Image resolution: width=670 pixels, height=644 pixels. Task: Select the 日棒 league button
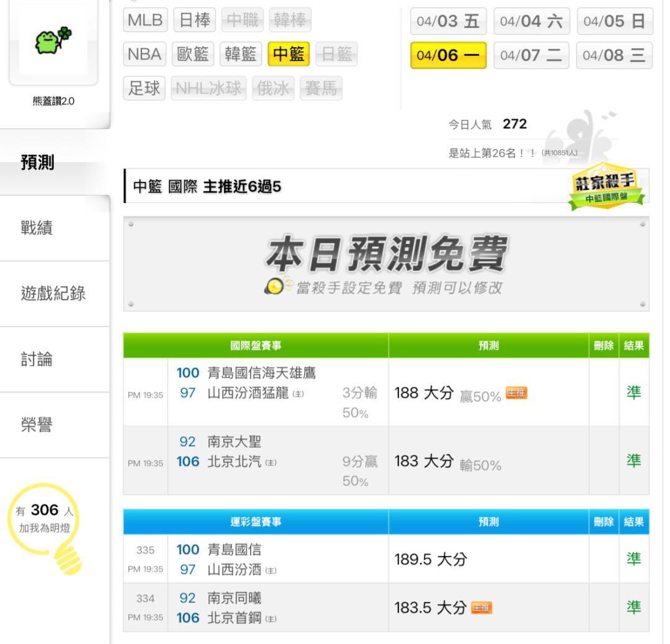click(x=194, y=20)
